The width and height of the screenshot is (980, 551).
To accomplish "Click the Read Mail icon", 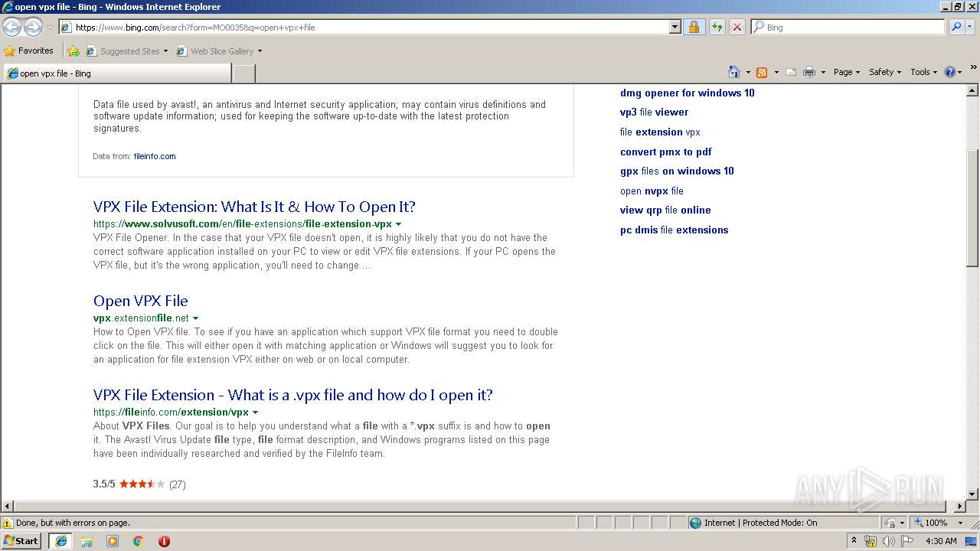I will click(x=791, y=72).
